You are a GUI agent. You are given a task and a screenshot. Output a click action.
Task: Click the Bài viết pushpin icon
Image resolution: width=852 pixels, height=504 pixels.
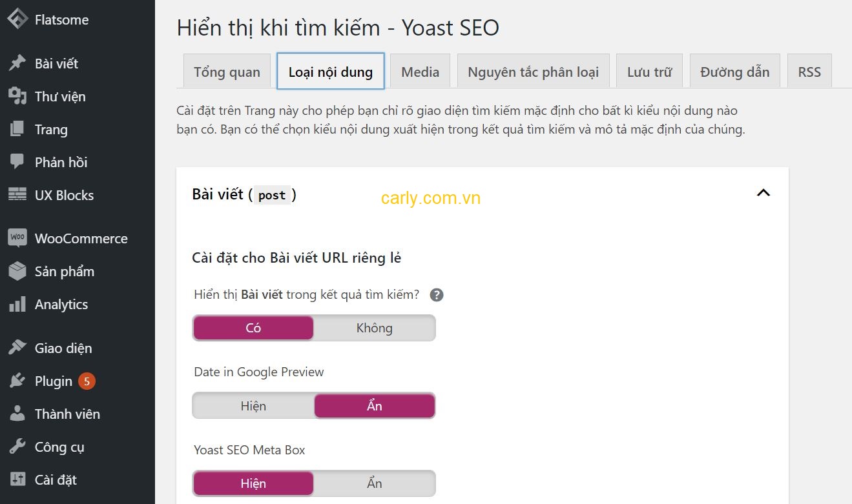click(x=17, y=63)
